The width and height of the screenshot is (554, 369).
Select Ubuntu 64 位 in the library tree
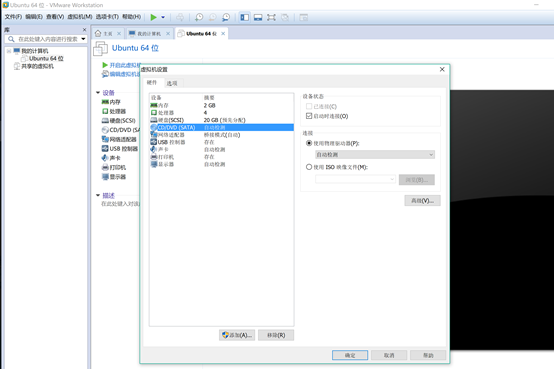pyautogui.click(x=46, y=58)
